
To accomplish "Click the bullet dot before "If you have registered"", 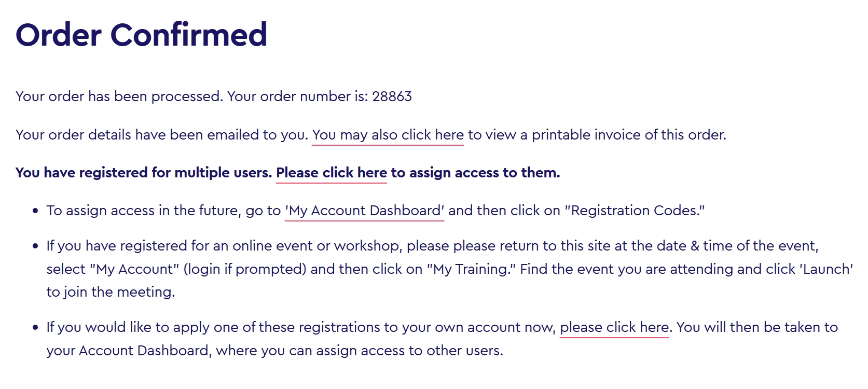I will click(35, 246).
